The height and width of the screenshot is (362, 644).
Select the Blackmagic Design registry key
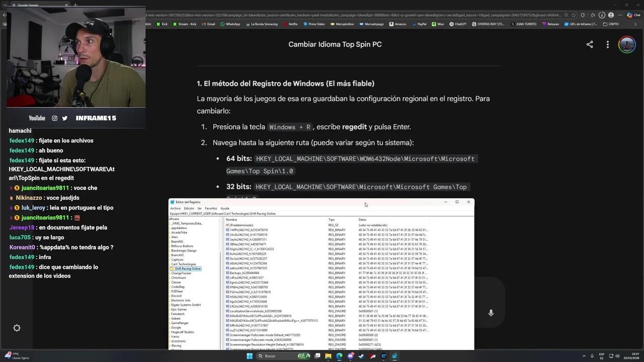click(184, 250)
